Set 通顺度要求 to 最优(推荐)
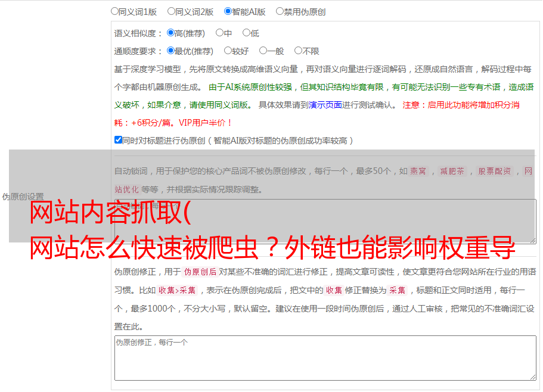543x392 pixels. tap(170, 51)
